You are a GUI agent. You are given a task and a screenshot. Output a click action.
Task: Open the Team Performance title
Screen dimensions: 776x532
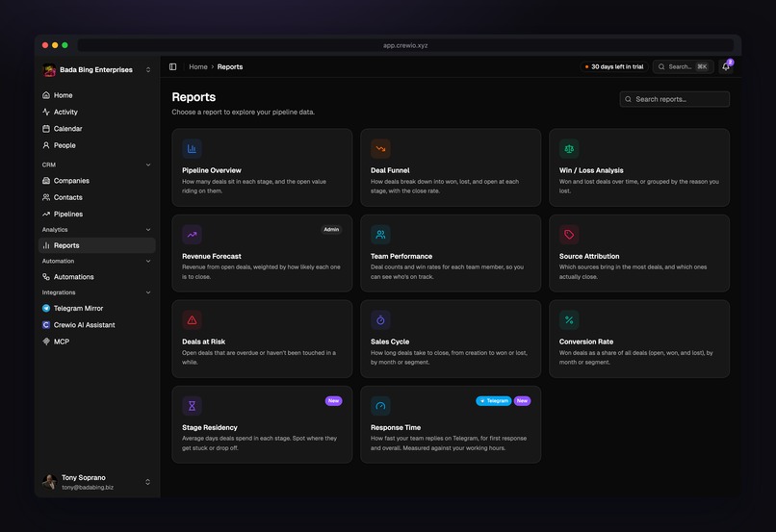coord(401,256)
